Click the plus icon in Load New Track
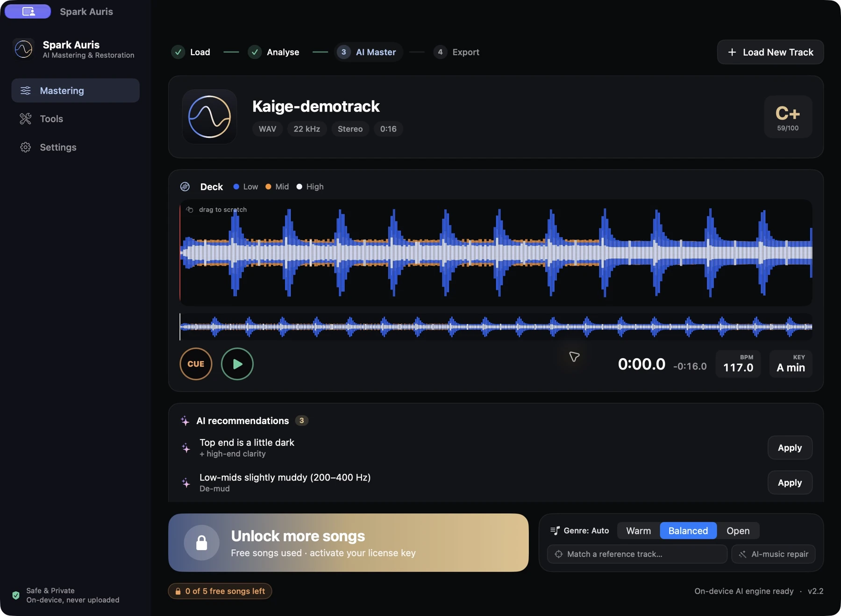 coord(732,52)
